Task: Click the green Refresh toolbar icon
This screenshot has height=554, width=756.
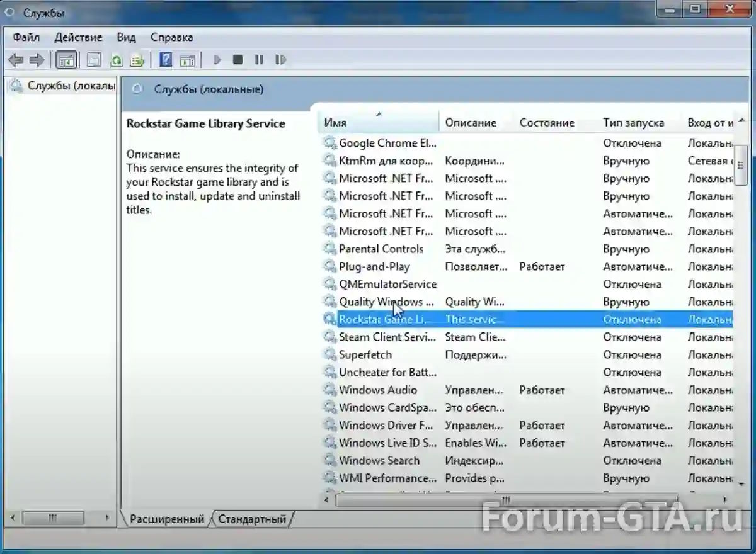Action: [116, 60]
